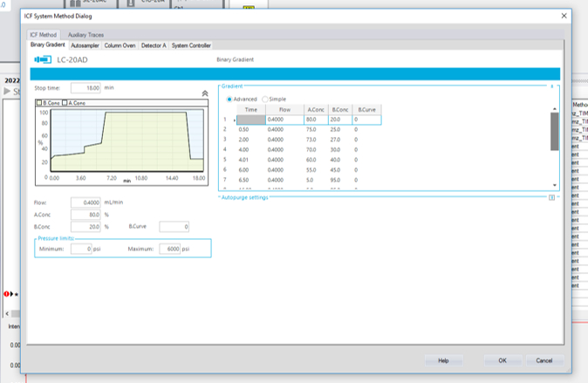Click the B.Curve input field
588x383 pixels.
point(174,227)
